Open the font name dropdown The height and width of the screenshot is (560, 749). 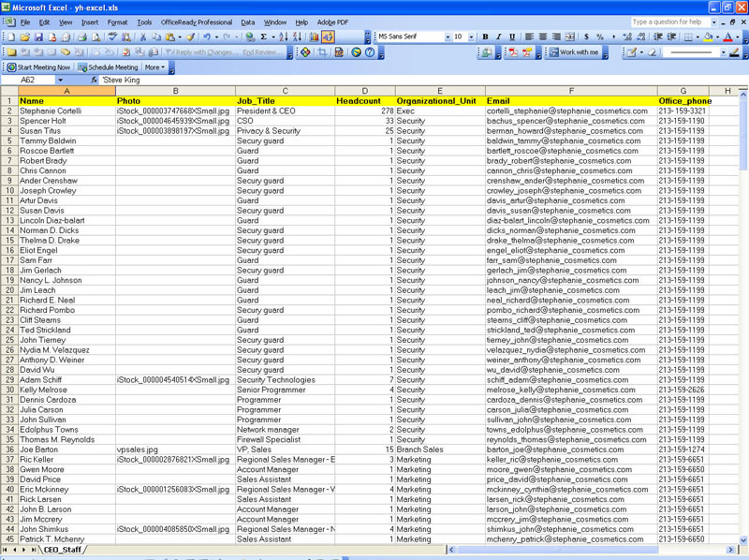click(448, 37)
